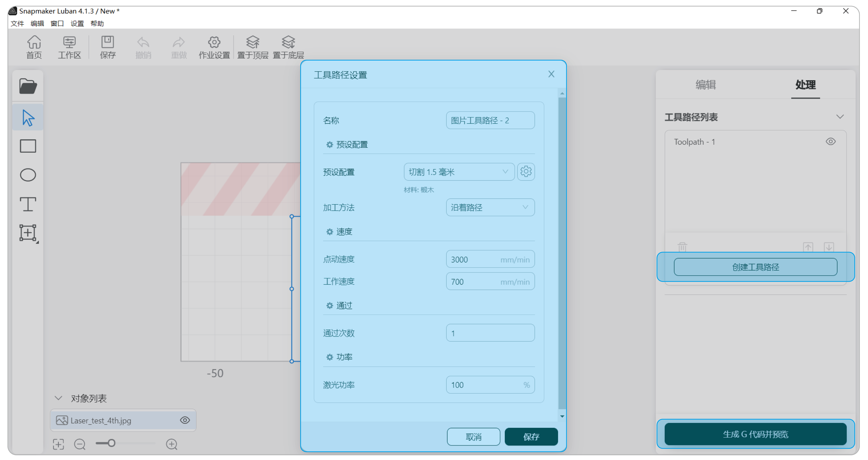Click the 点动速度 input field
868x460 pixels.
point(490,259)
